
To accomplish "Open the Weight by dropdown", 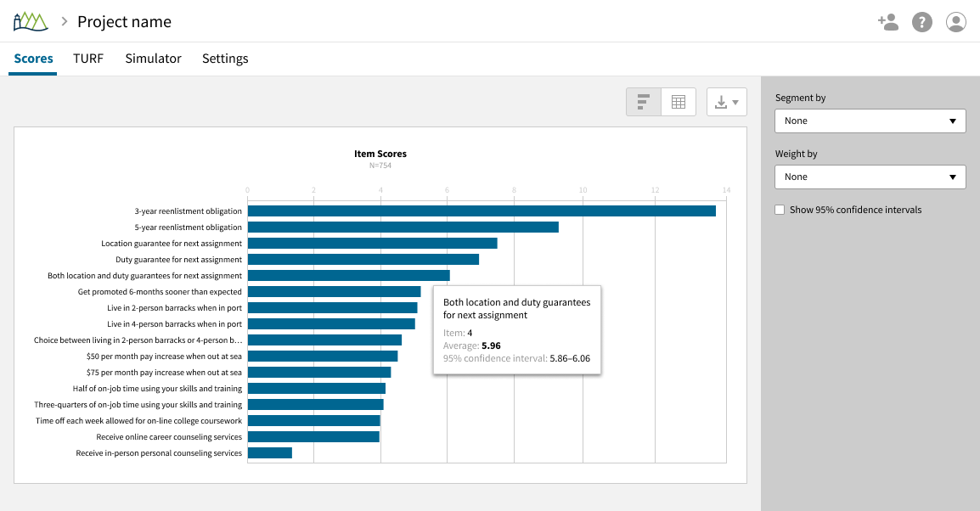I will tap(870, 177).
